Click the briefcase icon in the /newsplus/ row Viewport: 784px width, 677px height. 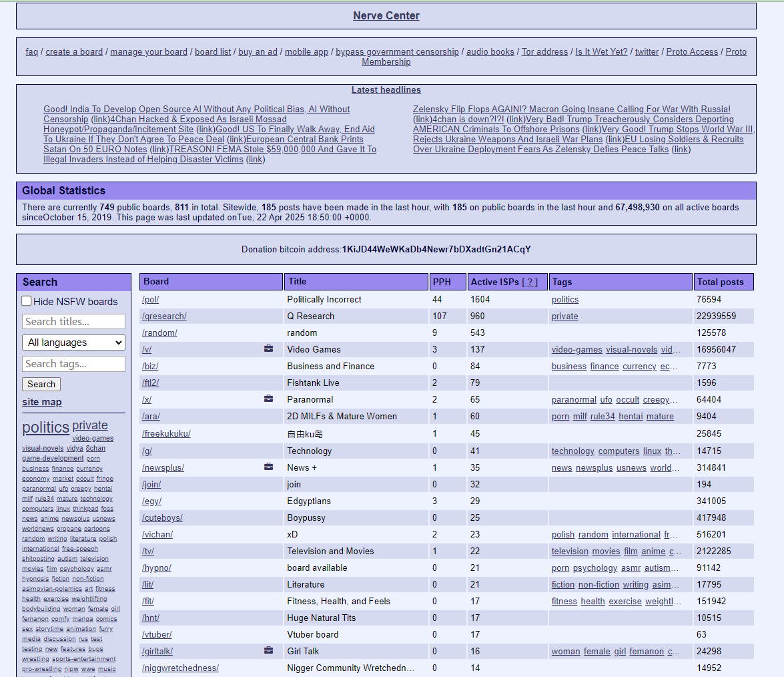pos(268,467)
